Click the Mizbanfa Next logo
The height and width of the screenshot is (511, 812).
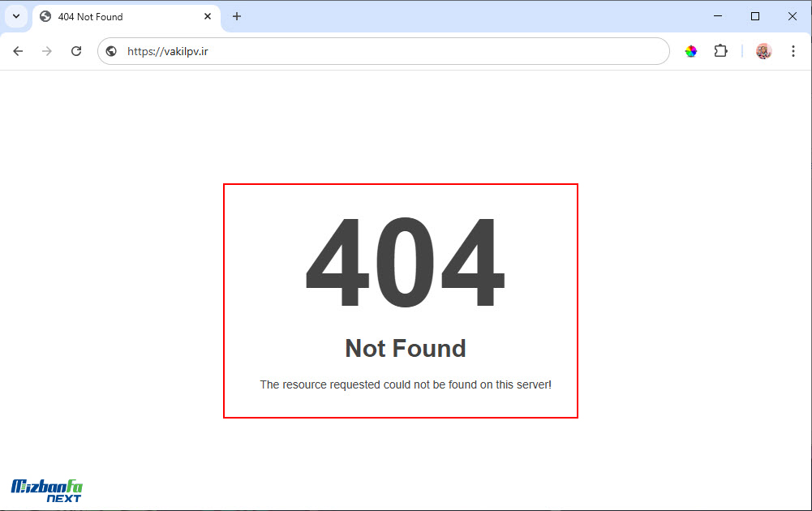tap(46, 491)
